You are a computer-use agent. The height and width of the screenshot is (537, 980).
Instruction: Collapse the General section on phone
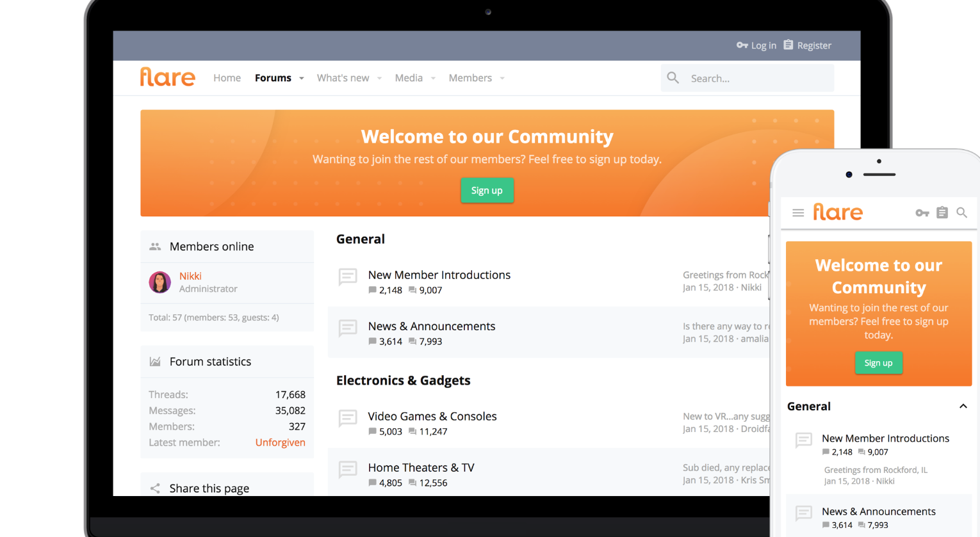963,406
